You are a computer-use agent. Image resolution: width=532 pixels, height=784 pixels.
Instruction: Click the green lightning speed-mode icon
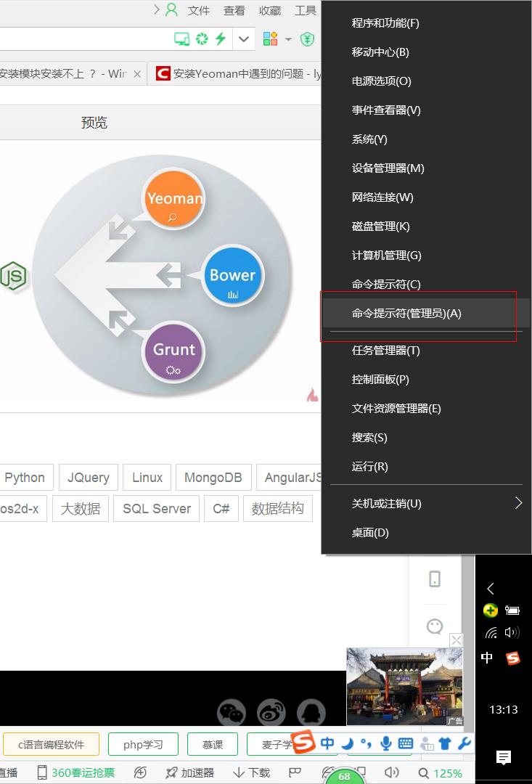click(x=220, y=39)
